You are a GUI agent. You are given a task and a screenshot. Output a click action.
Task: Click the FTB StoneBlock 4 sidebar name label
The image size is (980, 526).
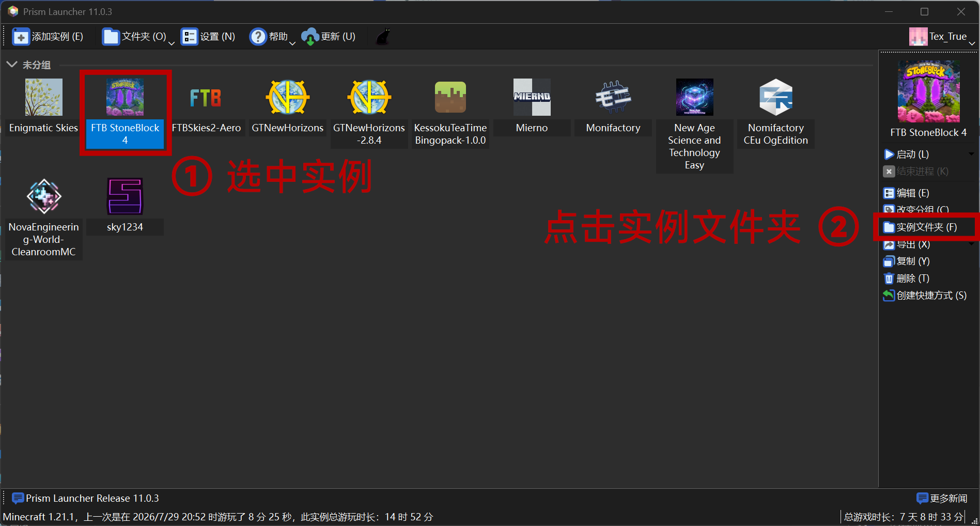[928, 133]
